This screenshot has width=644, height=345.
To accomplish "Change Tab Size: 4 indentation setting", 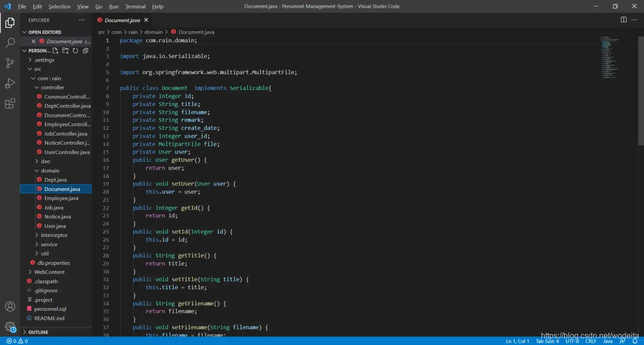I will [547, 341].
